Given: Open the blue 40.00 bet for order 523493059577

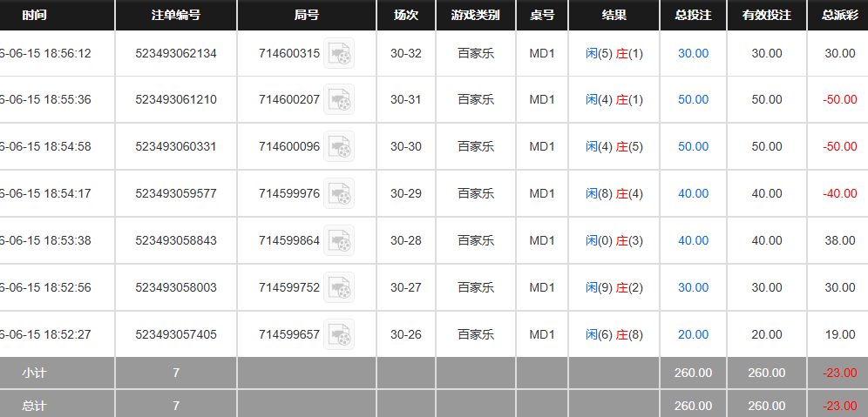Looking at the screenshot, I should 693,193.
